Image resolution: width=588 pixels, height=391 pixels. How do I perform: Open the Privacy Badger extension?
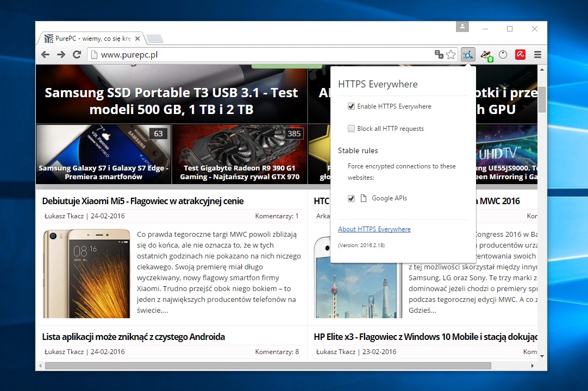[x=485, y=54]
